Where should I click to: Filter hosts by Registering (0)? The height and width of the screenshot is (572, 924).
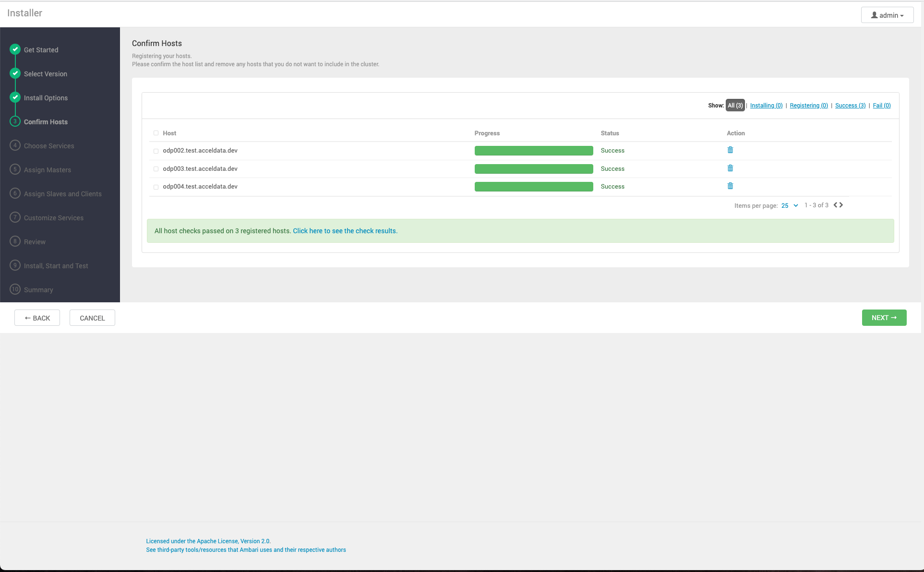(x=809, y=105)
